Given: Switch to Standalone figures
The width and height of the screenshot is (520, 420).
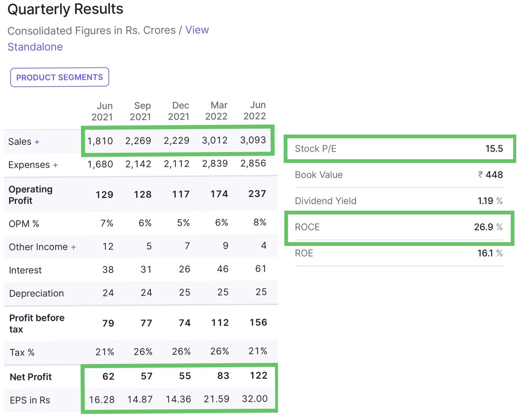Looking at the screenshot, I should [x=35, y=47].
